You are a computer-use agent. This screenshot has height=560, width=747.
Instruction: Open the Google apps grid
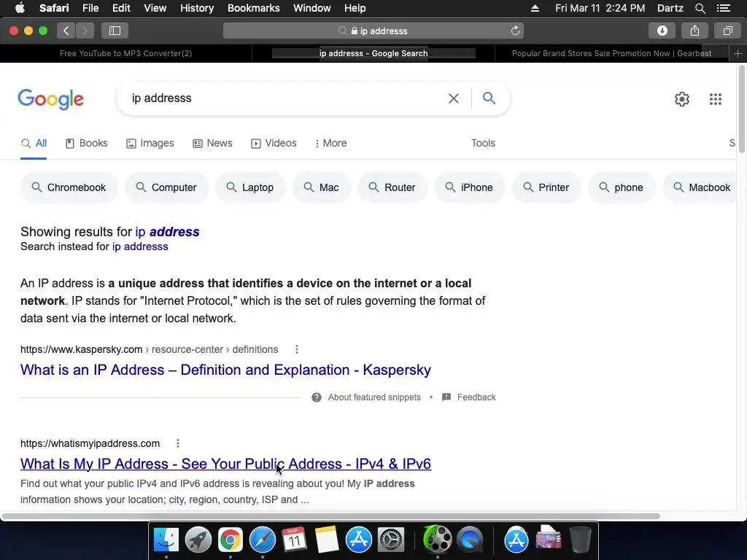(715, 99)
